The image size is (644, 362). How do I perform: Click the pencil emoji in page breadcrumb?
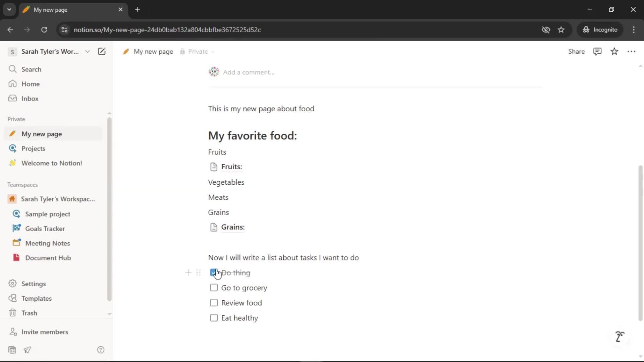tap(126, 51)
